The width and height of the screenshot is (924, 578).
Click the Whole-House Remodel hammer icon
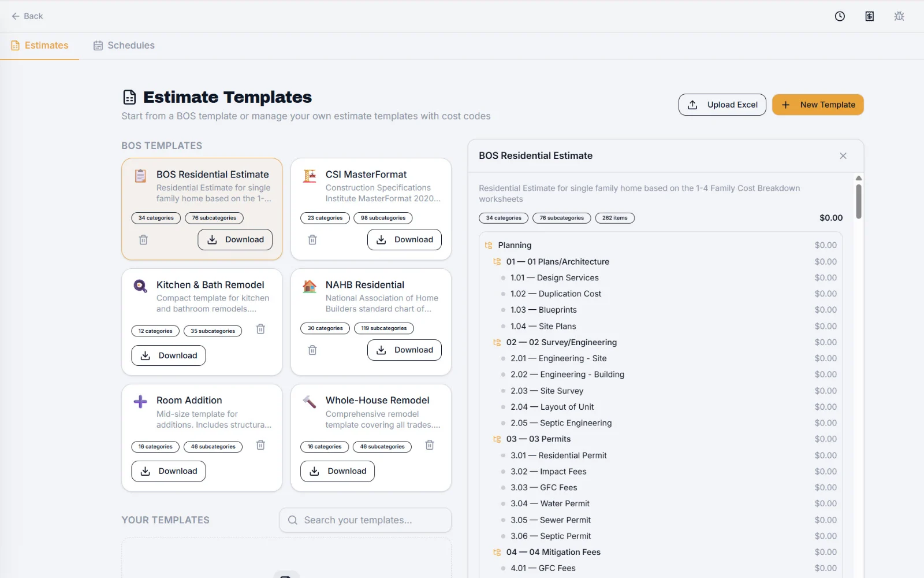310,402
